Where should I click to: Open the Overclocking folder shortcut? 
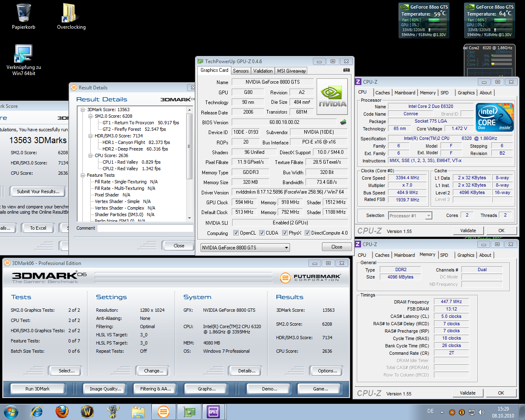tap(71, 16)
